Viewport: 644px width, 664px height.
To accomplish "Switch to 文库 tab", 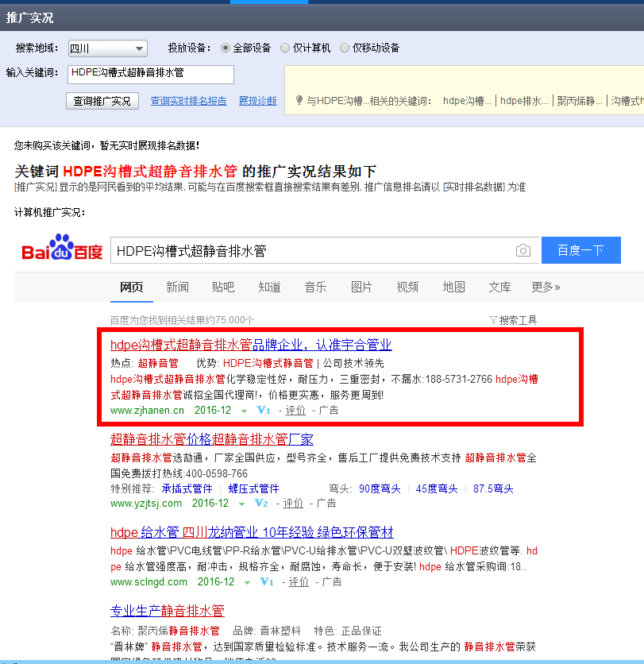I will (x=499, y=287).
